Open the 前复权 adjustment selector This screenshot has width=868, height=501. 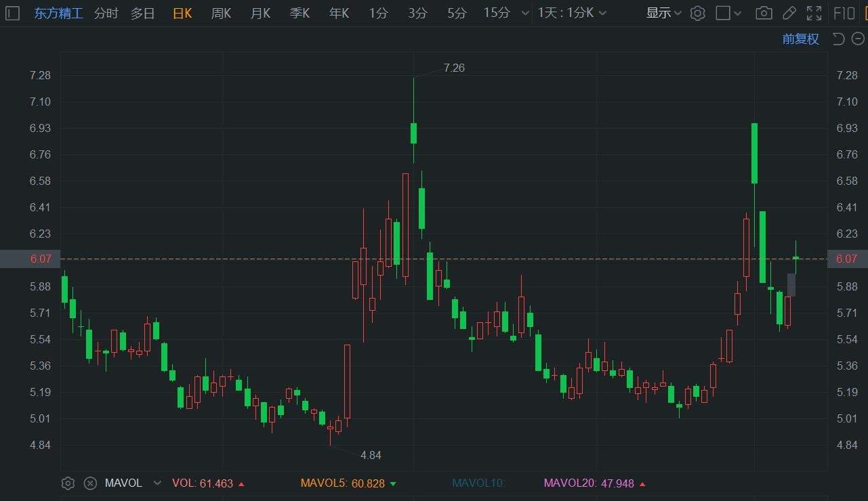(x=801, y=39)
